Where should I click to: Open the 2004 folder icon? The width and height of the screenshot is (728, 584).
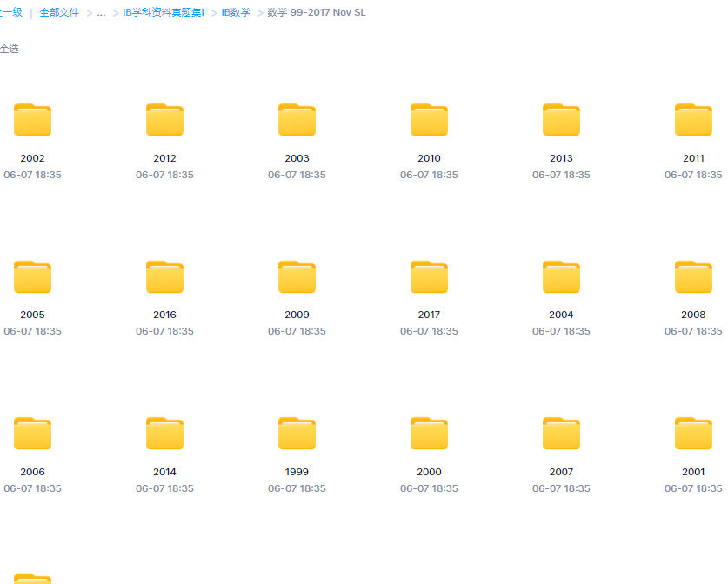tap(561, 277)
